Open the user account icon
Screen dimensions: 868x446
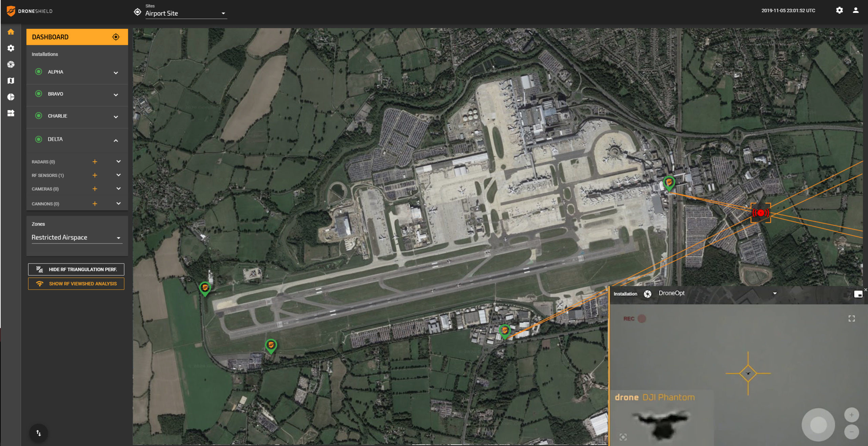click(x=855, y=10)
